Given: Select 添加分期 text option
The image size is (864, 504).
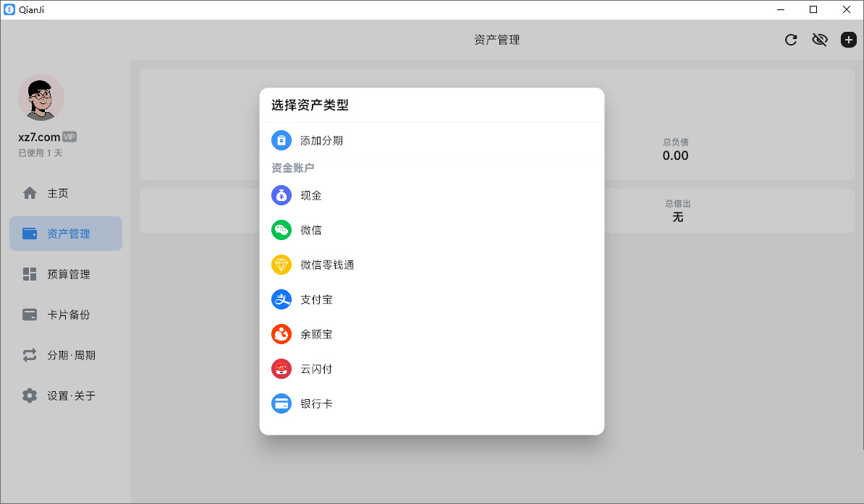Looking at the screenshot, I should [322, 140].
